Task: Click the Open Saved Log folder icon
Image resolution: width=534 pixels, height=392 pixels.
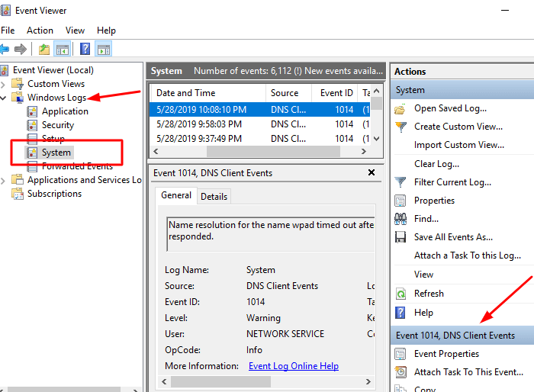Action: [400, 108]
